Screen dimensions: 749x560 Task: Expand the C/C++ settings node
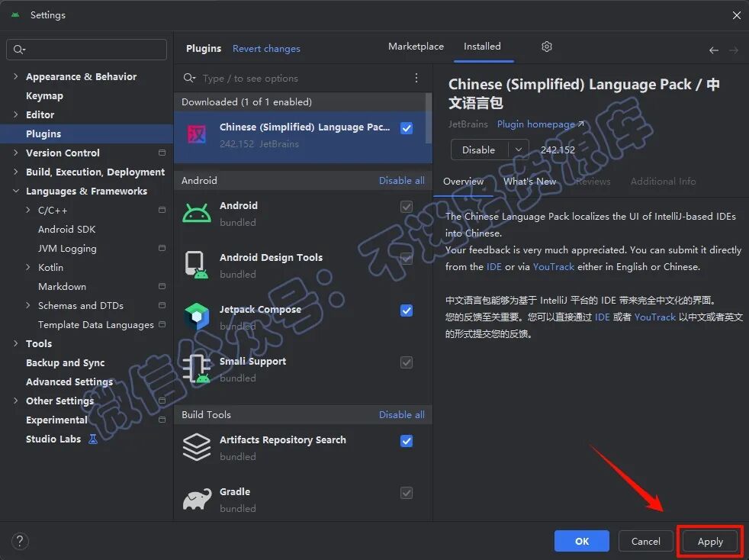pos(27,210)
